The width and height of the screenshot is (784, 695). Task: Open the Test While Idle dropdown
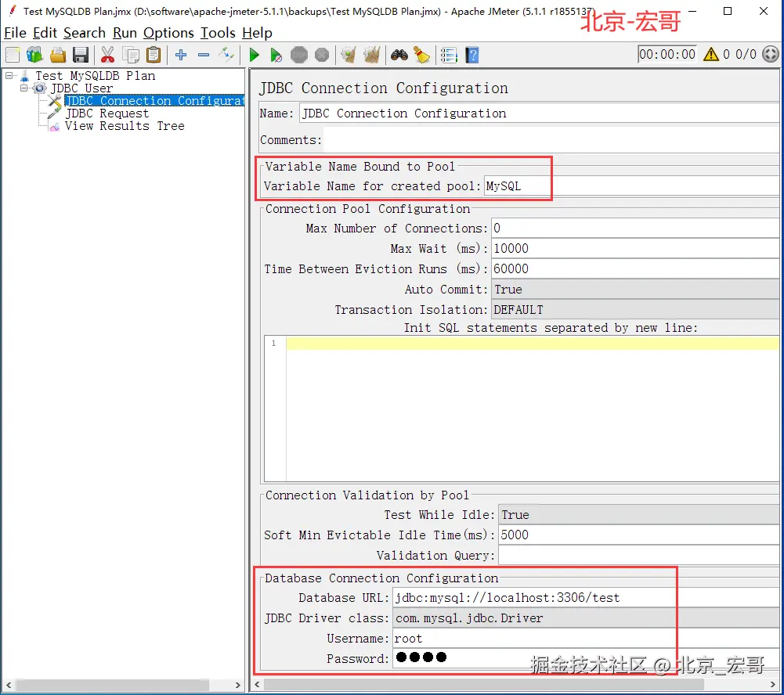638,515
